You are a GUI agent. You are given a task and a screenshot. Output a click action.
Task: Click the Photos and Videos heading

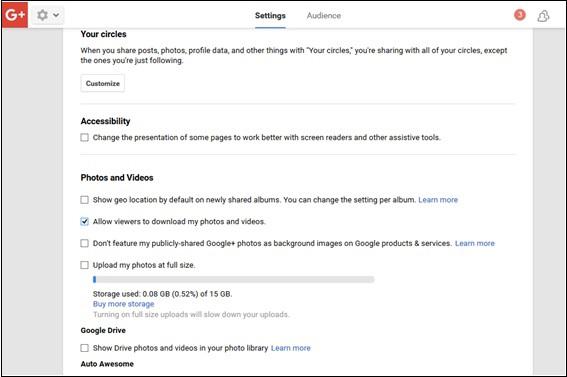[x=117, y=177]
